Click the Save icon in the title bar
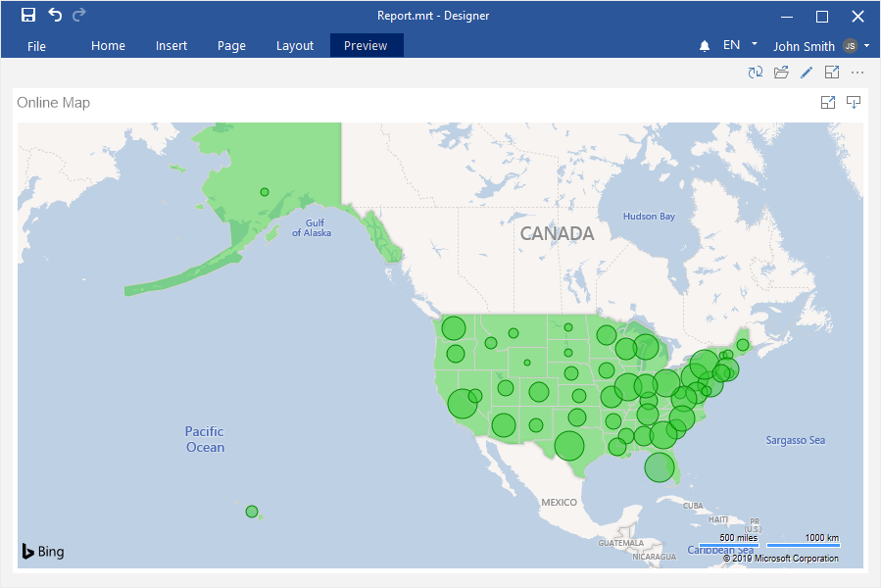The width and height of the screenshot is (881, 588). click(28, 15)
